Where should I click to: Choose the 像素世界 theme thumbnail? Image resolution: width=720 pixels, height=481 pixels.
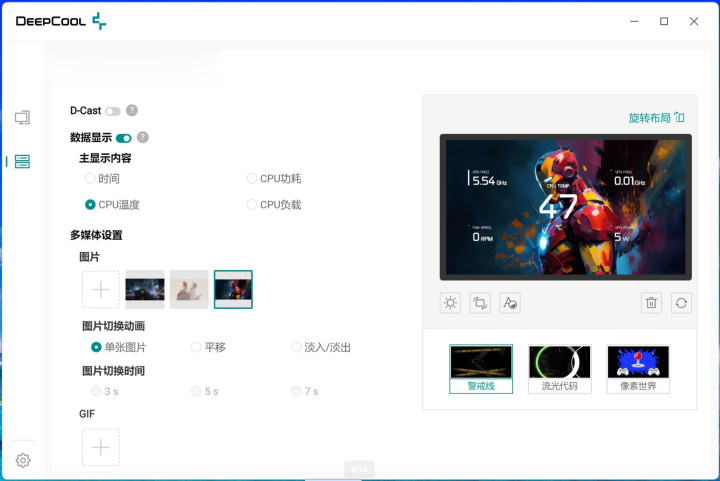638,369
